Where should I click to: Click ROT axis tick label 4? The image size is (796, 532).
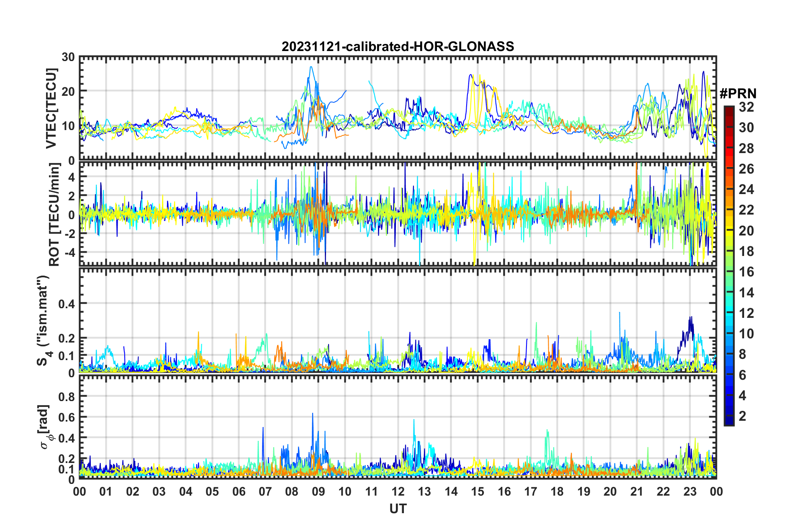coord(72,177)
